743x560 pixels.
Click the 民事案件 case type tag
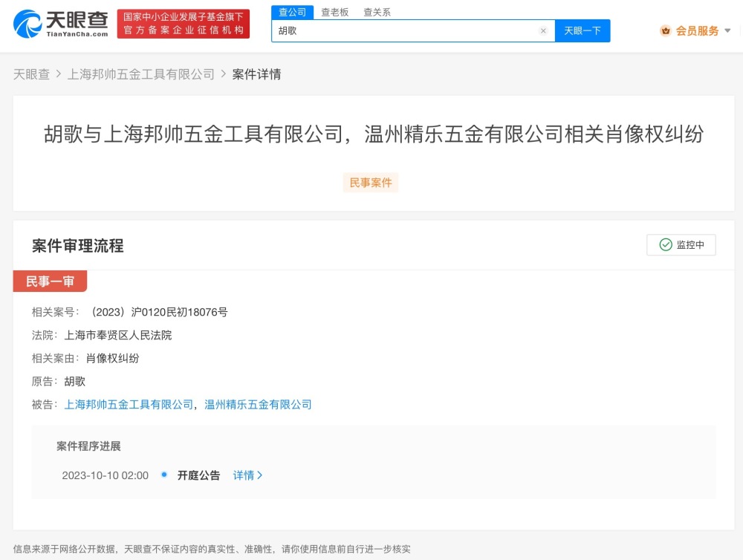click(x=371, y=183)
